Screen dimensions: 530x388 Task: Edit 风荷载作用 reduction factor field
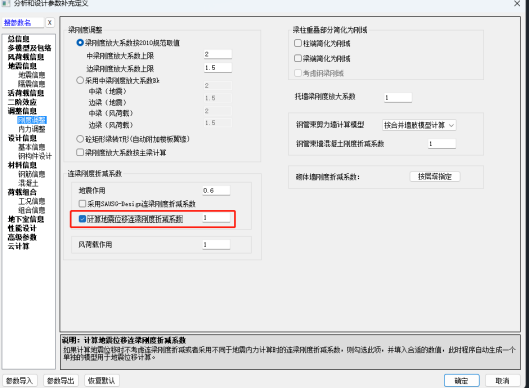pyautogui.click(x=216, y=244)
